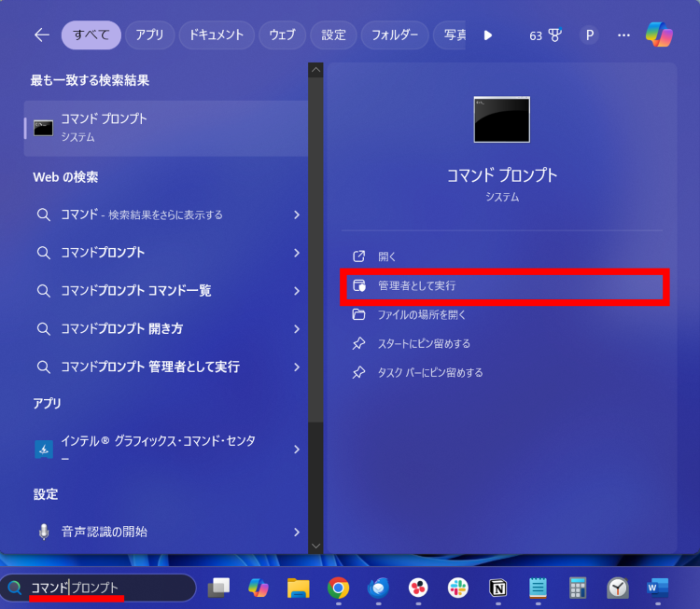
Task: Open the Copilot icon in search header
Action: tap(659, 35)
